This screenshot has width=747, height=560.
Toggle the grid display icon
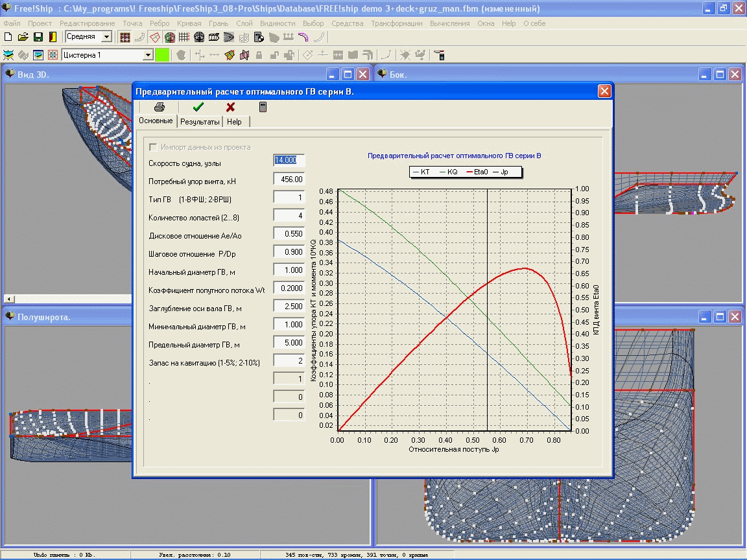(184, 37)
